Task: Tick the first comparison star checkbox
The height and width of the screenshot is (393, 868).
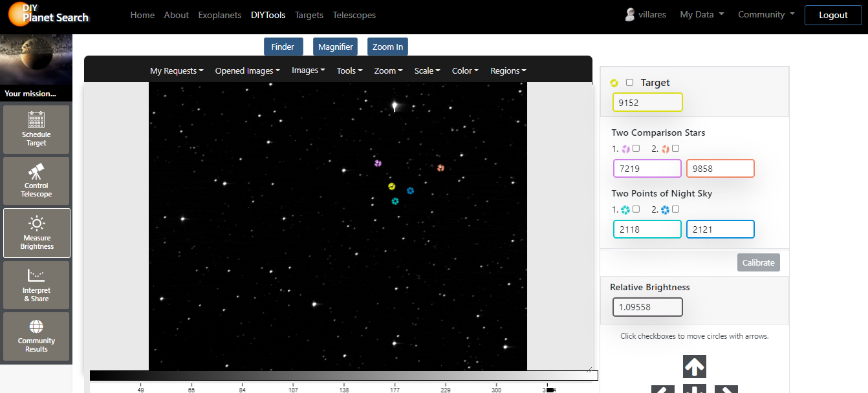Action: pos(636,149)
